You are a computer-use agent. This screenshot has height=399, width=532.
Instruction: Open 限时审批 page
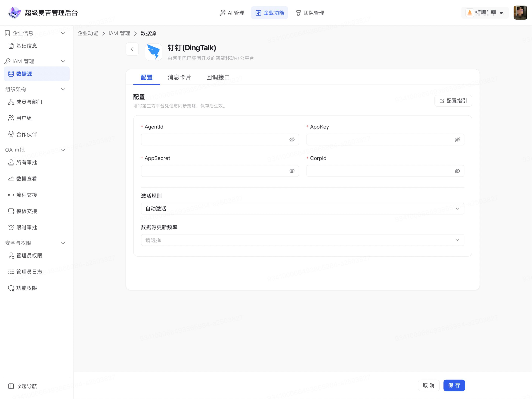[37, 227]
